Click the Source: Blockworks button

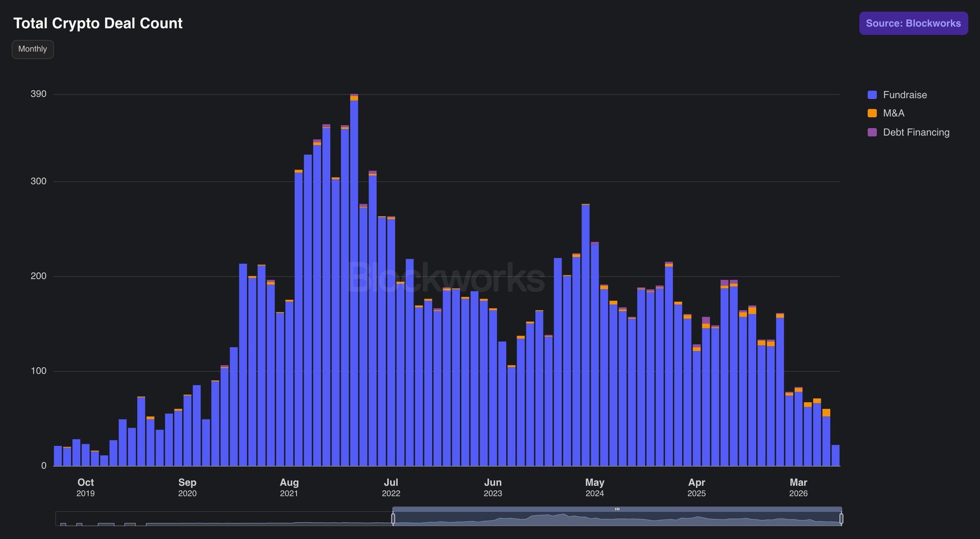[913, 23]
